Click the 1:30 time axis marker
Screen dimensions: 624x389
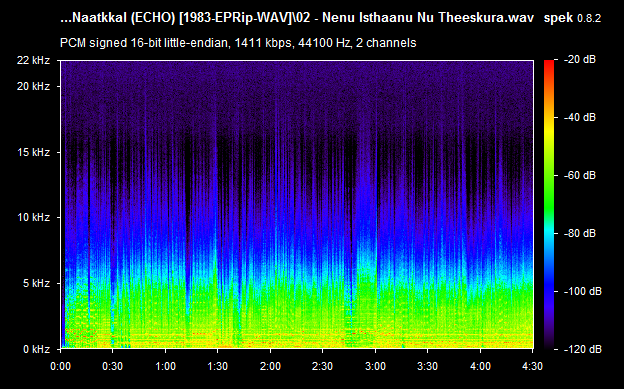pyautogui.click(x=218, y=366)
